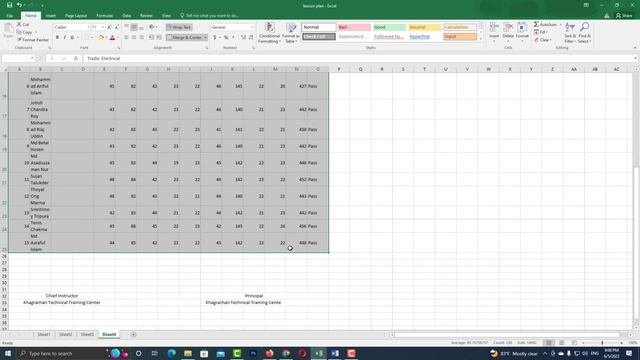Decrease decimal places

tap(251, 37)
